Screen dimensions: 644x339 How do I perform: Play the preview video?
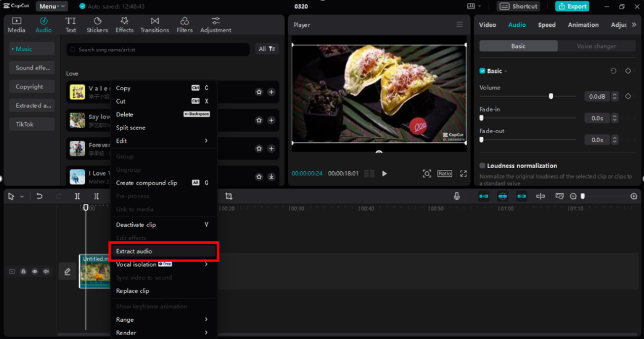[384, 174]
